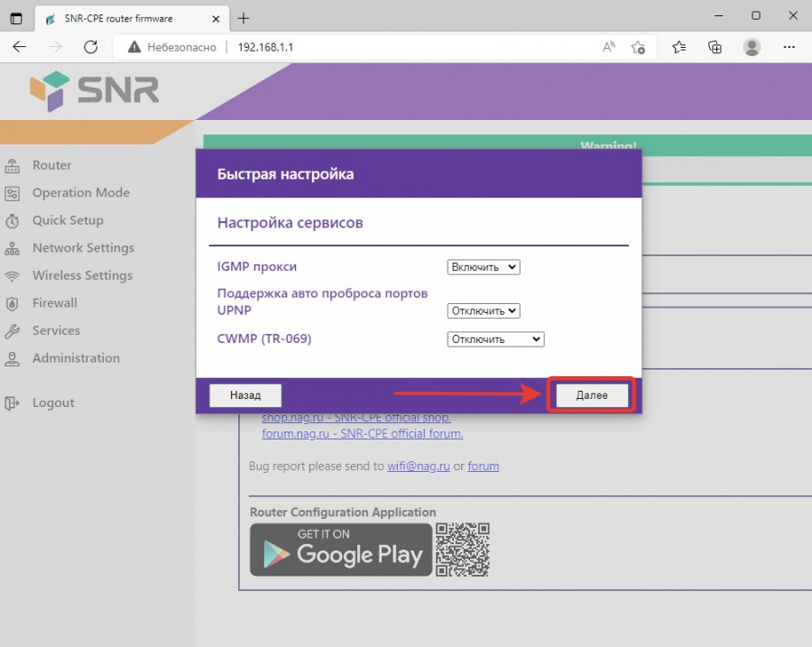812x647 pixels.
Task: Add this page to browser favorites
Action: coord(639,47)
